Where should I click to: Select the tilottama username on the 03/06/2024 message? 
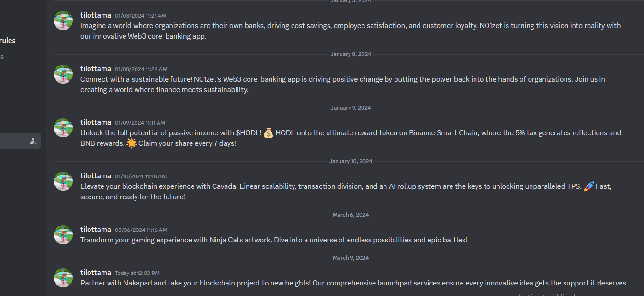pos(96,230)
